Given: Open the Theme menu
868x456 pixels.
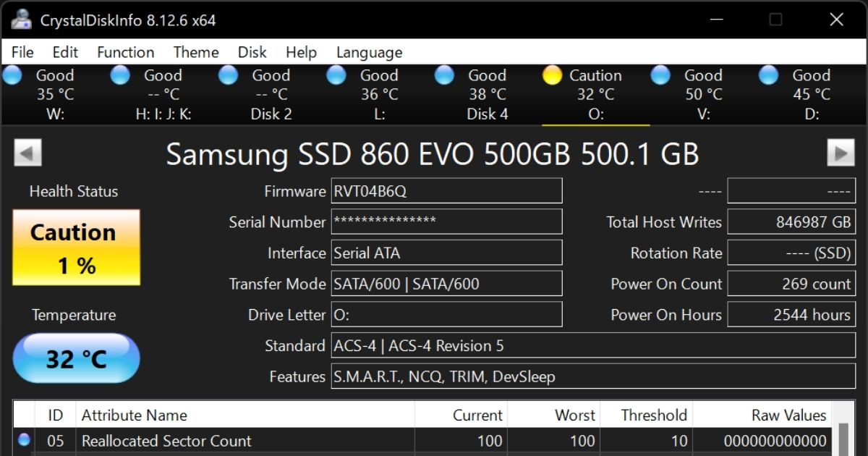Looking at the screenshot, I should point(196,52).
